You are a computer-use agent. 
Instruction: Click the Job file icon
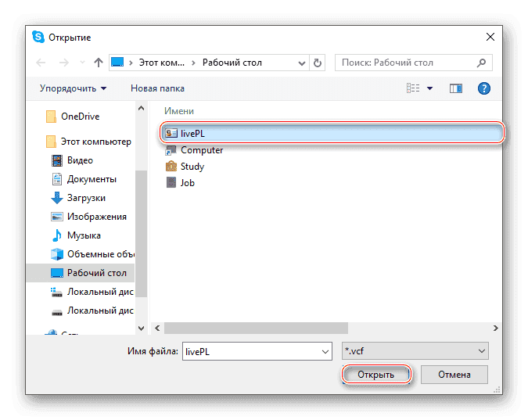click(x=171, y=182)
